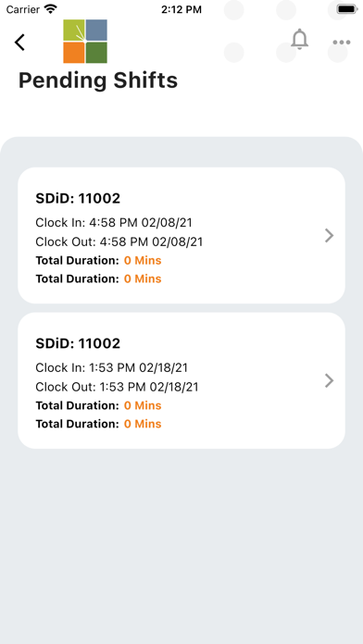The image size is (363, 644).
Task: Tap the back arrow icon
Action: coord(19,43)
